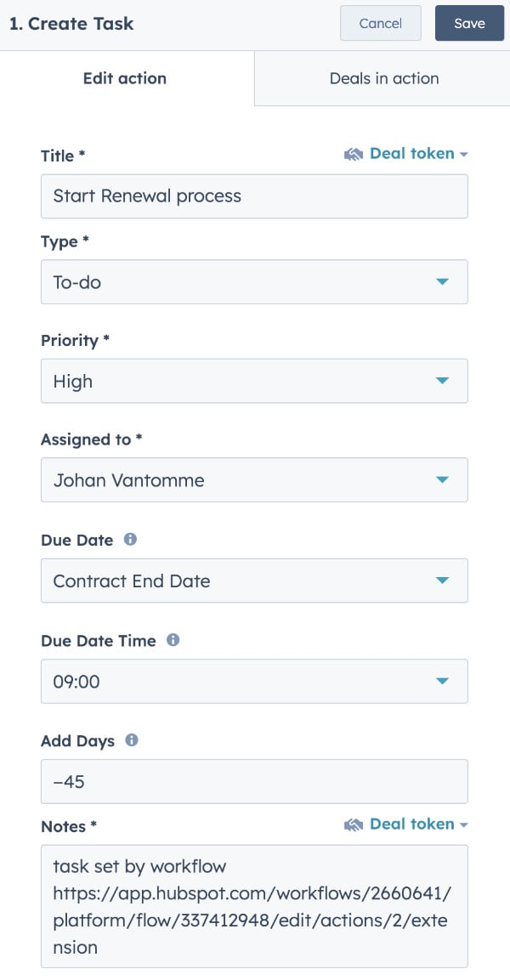
Task: Click the Add Days field showing -45
Action: click(254, 781)
